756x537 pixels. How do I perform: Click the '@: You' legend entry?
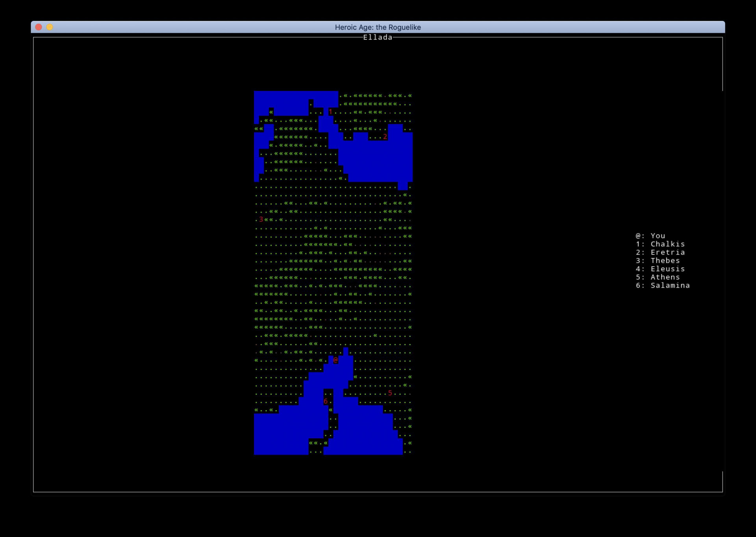click(x=650, y=236)
